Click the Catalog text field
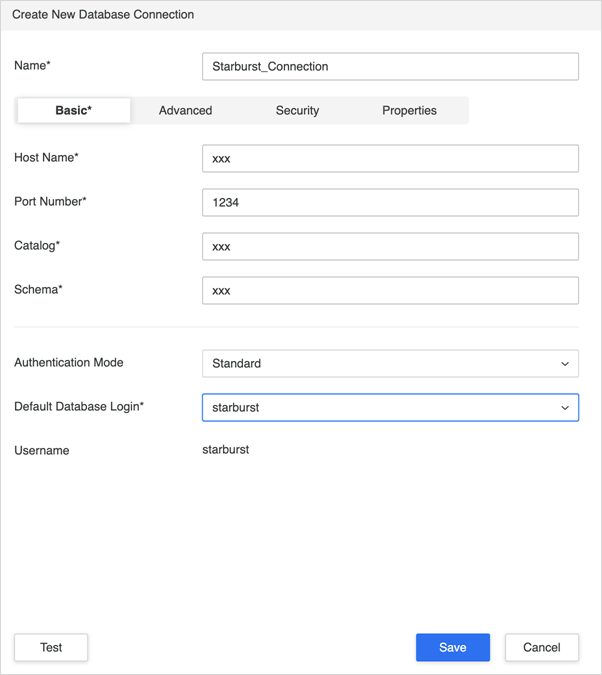 click(x=390, y=246)
